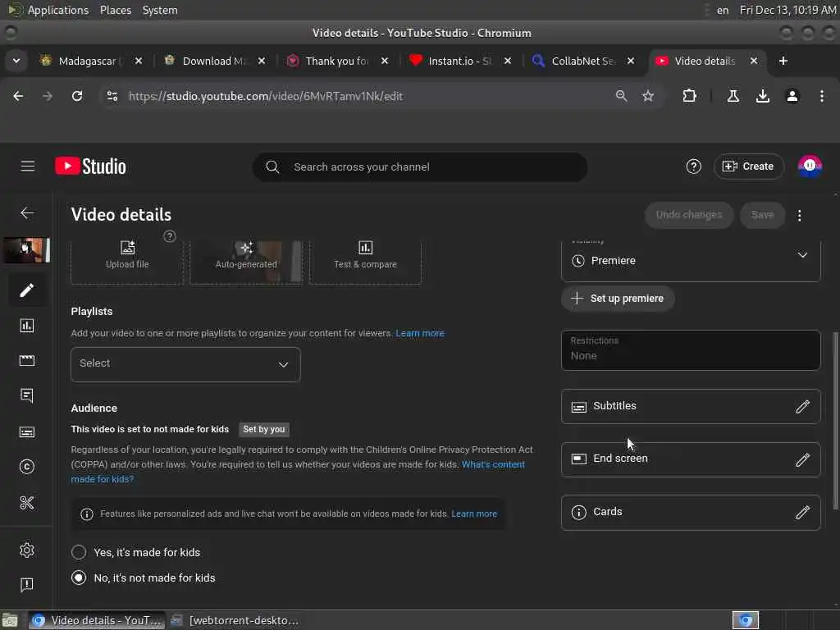The width and height of the screenshot is (840, 630).
Task: Click the browser reload icon
Action: (77, 96)
